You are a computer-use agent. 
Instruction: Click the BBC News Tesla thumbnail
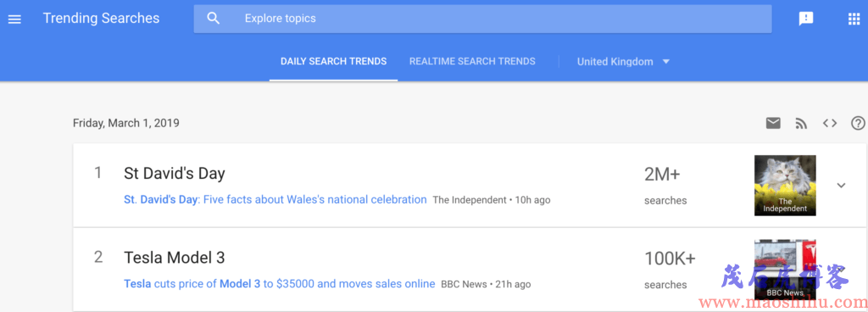(x=785, y=270)
